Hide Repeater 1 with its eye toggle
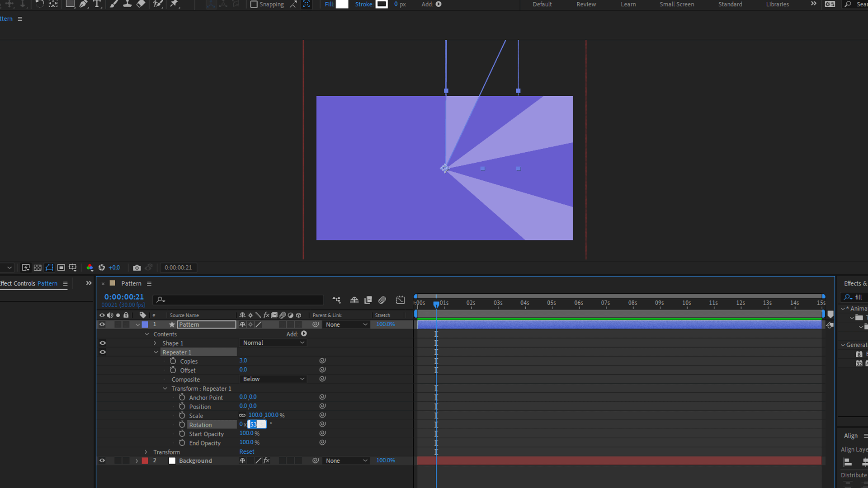The image size is (868, 488). click(x=103, y=352)
